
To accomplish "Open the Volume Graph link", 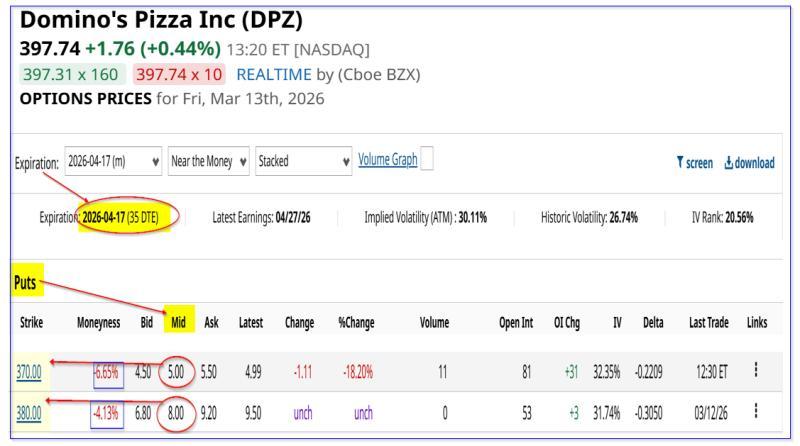I will pos(387,162).
